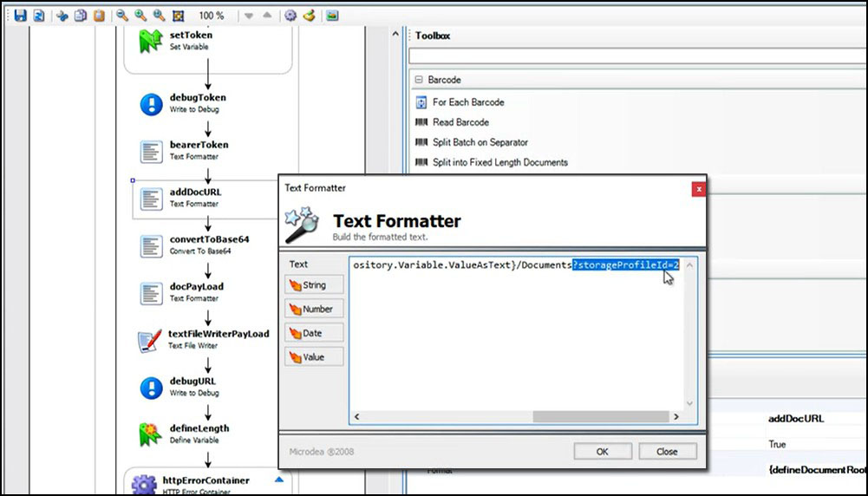868x496 pixels.
Task: Click the Fit to Window zoom icon
Action: (178, 16)
